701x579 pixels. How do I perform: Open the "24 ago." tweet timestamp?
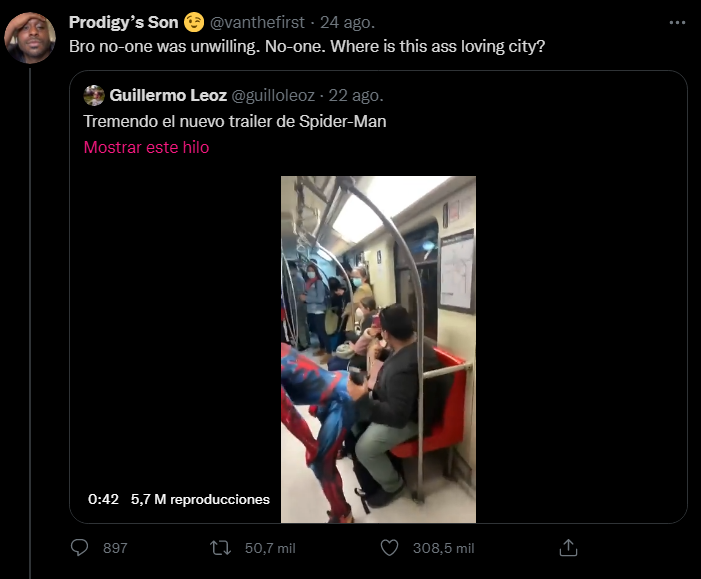tap(348, 23)
